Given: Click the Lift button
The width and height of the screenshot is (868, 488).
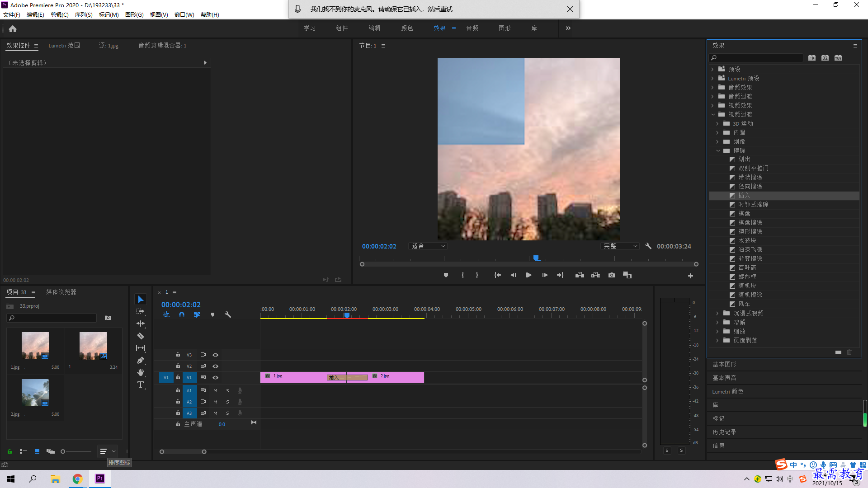Looking at the screenshot, I should click(x=580, y=275).
